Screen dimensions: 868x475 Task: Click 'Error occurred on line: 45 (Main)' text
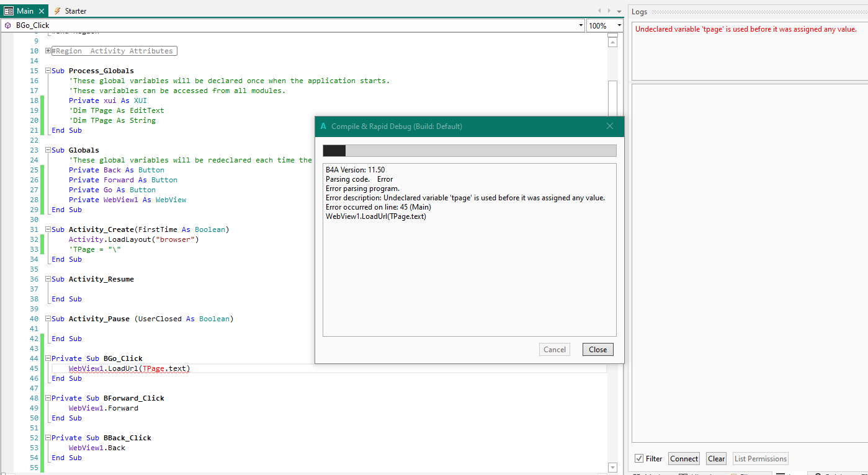[x=378, y=207]
